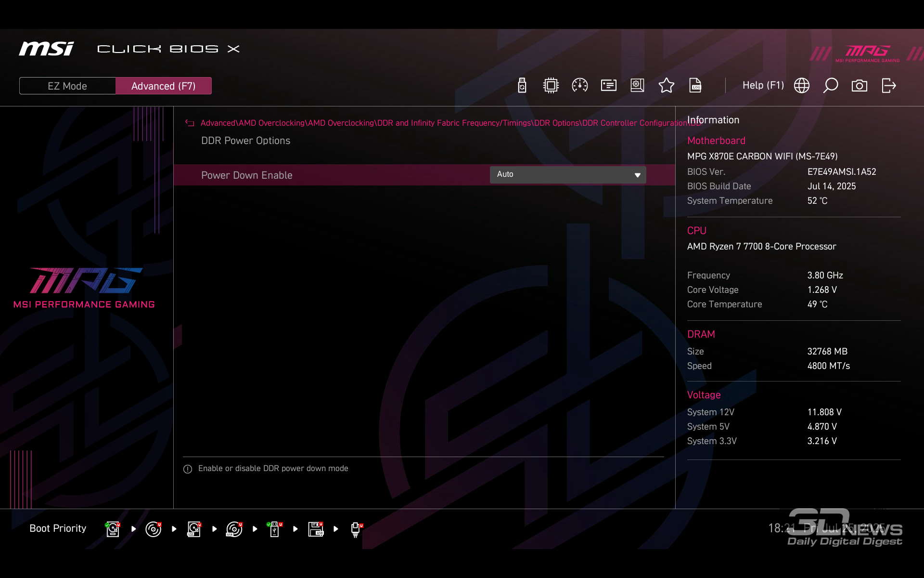Click the CPU heading in Information panel

point(697,231)
